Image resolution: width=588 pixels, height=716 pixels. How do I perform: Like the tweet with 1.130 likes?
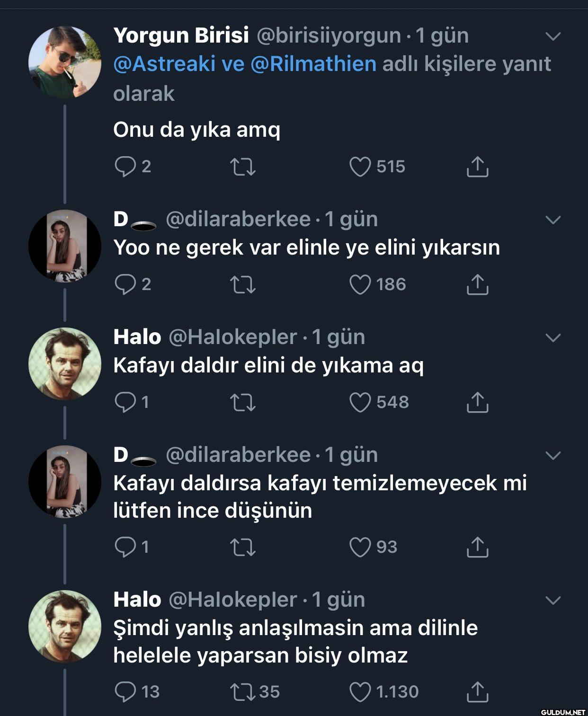[x=360, y=692]
